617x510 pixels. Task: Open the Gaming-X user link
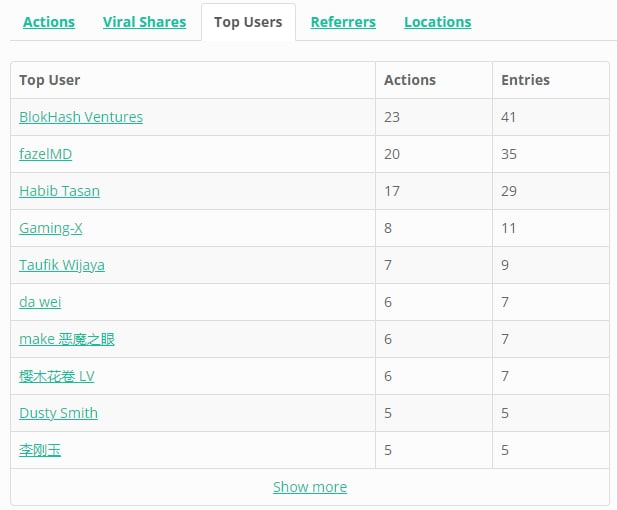point(51,228)
